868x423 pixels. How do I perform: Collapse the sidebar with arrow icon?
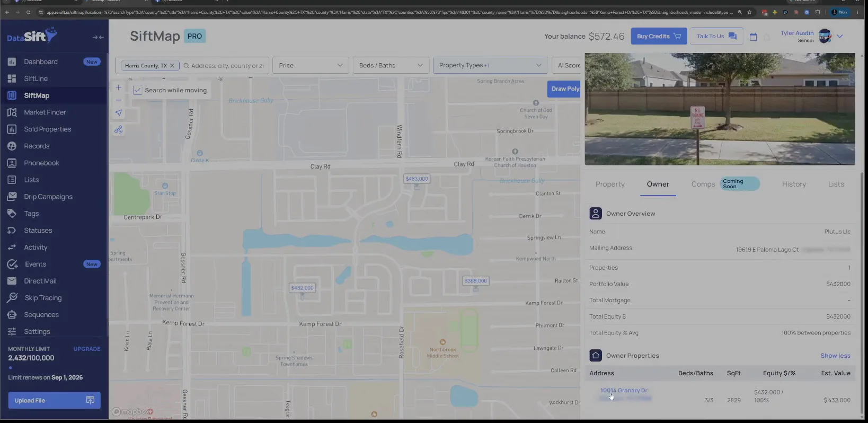98,37
